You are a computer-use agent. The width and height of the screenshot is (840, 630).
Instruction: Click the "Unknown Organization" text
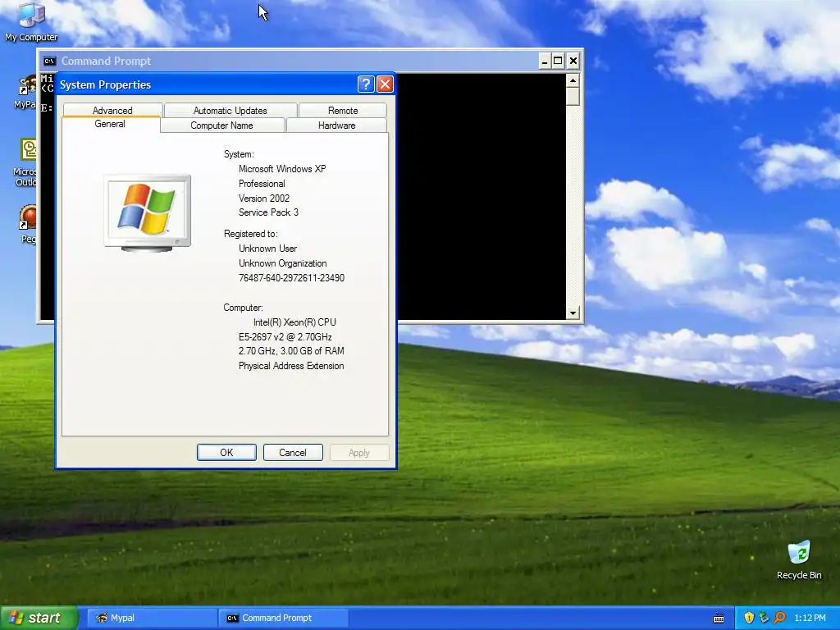282,263
